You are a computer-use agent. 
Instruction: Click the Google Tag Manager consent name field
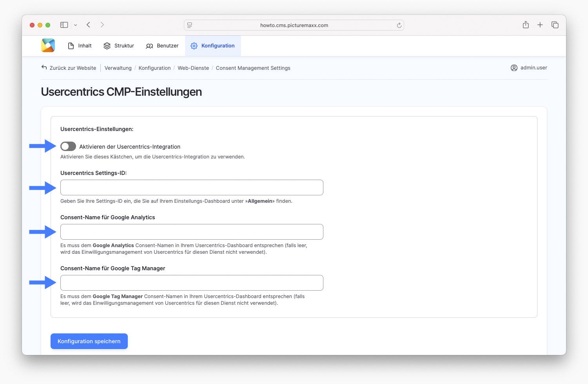click(x=192, y=283)
